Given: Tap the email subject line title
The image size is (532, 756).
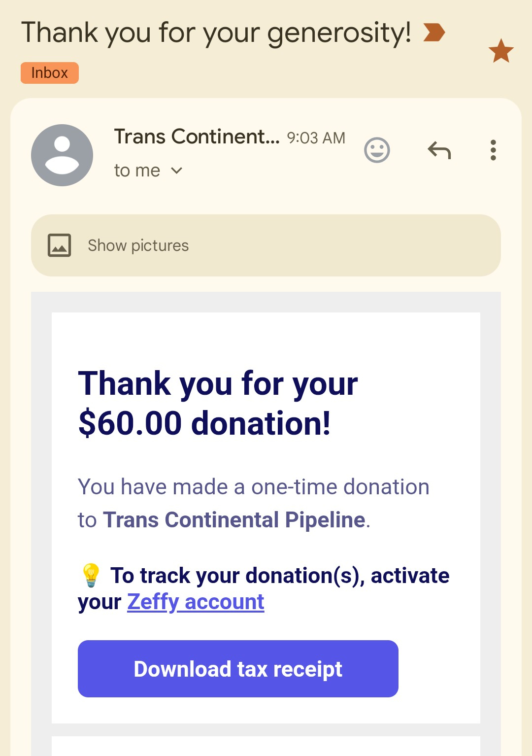Looking at the screenshot, I should [216, 33].
